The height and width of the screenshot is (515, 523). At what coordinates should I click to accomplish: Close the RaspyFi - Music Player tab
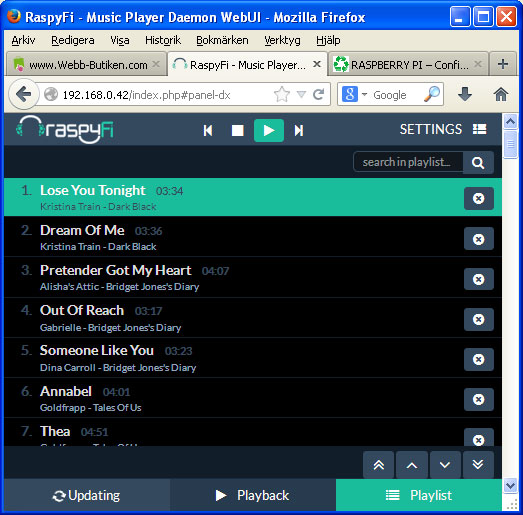pyautogui.click(x=317, y=64)
